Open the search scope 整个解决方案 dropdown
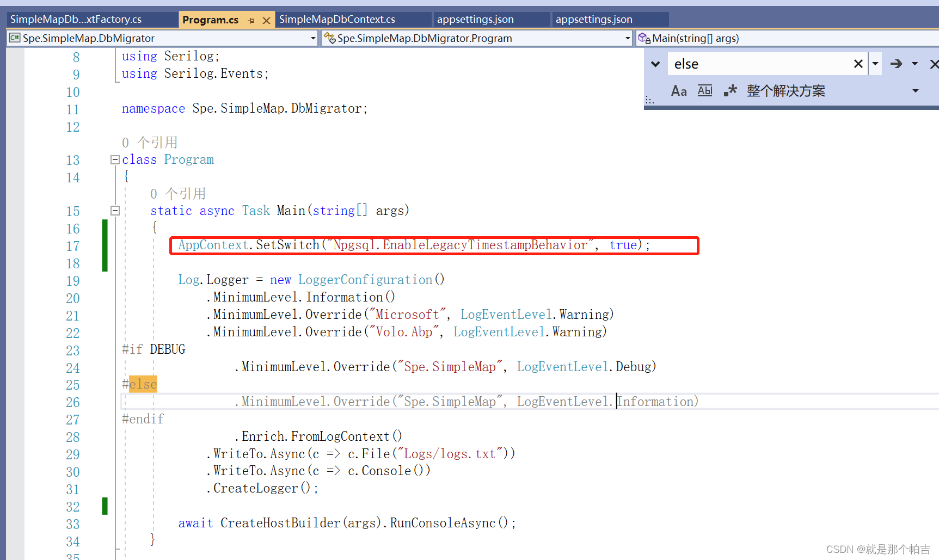939x560 pixels. coord(915,91)
